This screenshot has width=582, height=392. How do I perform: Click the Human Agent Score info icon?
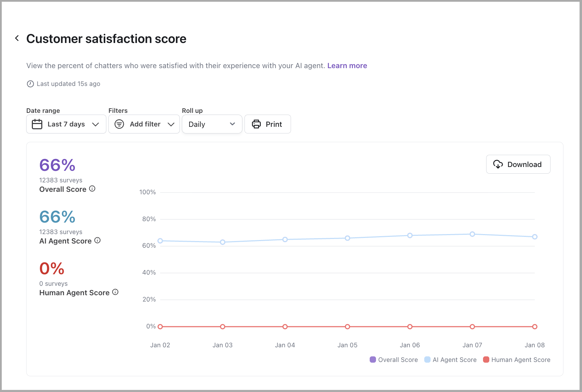[115, 292]
